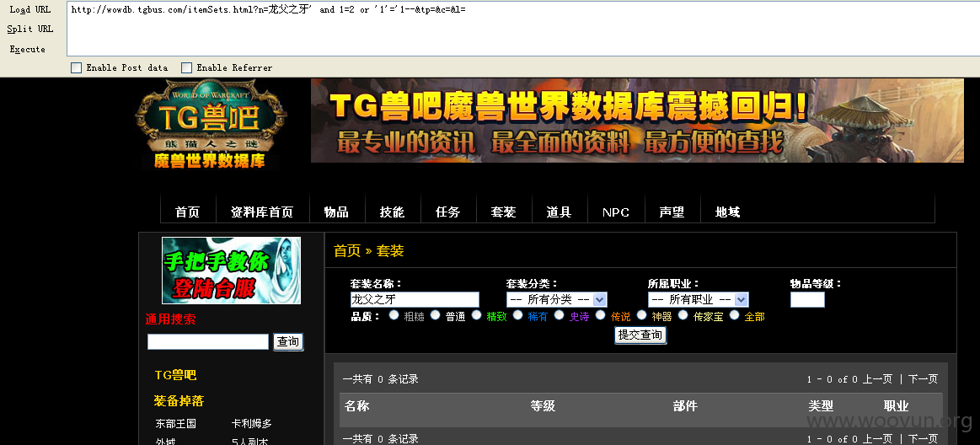Open the 任务 nav tab
This screenshot has width=980, height=445.
pyautogui.click(x=447, y=212)
